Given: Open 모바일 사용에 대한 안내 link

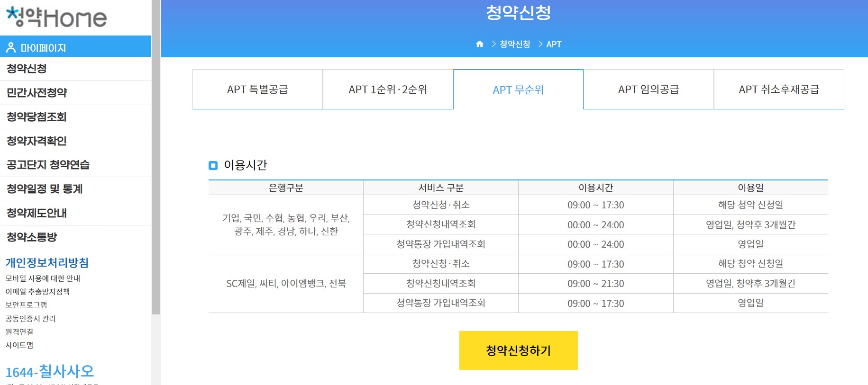Looking at the screenshot, I should click(x=43, y=278).
